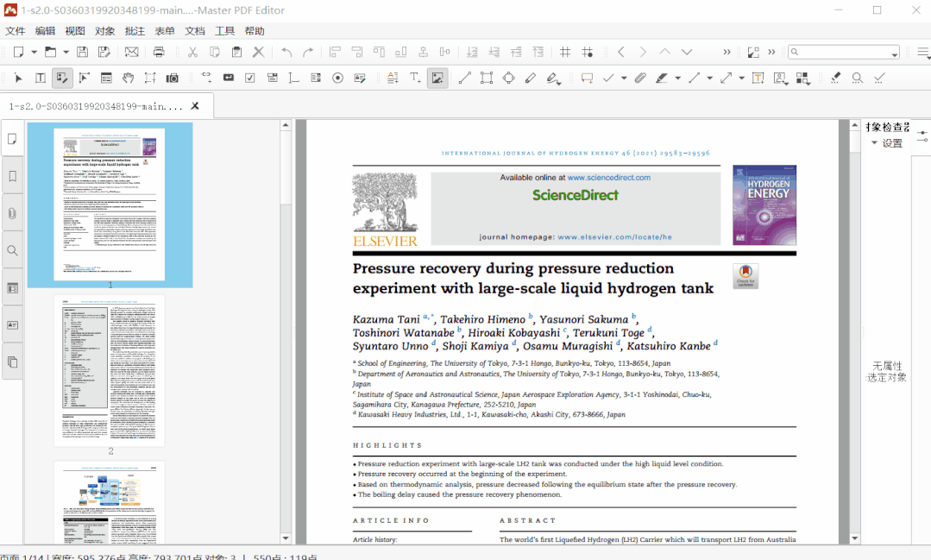Open the dropdown arrow beside New document
The height and width of the screenshot is (560, 931).
pyautogui.click(x=32, y=52)
